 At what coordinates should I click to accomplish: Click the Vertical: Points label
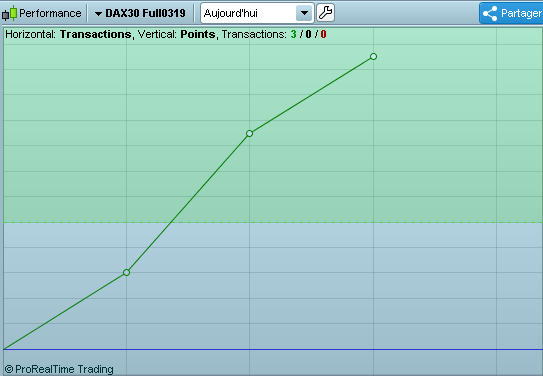(178, 34)
